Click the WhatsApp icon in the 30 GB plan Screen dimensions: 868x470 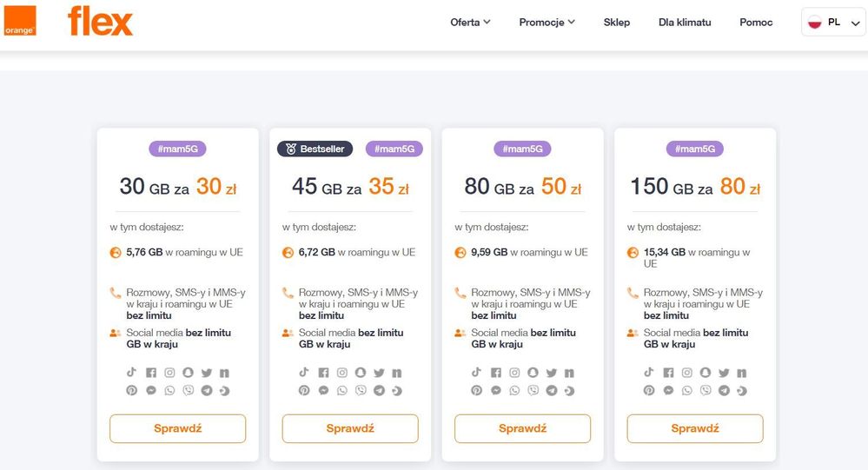point(170,390)
